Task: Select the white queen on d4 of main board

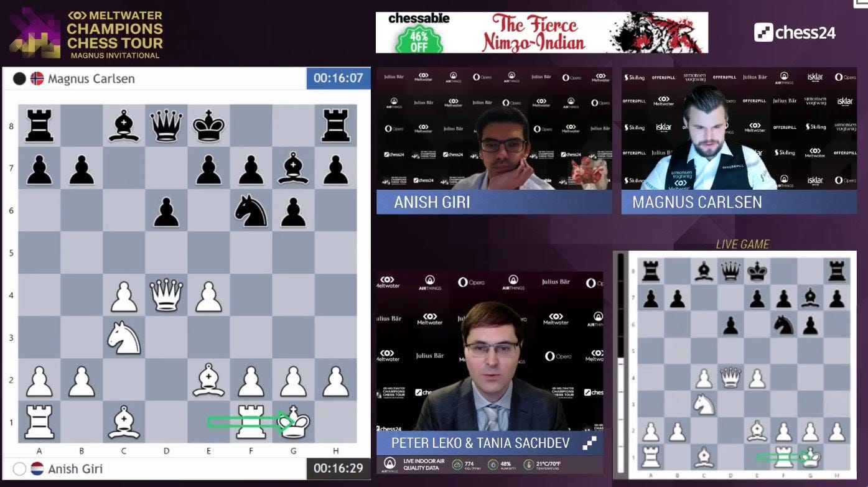Action: tap(166, 295)
